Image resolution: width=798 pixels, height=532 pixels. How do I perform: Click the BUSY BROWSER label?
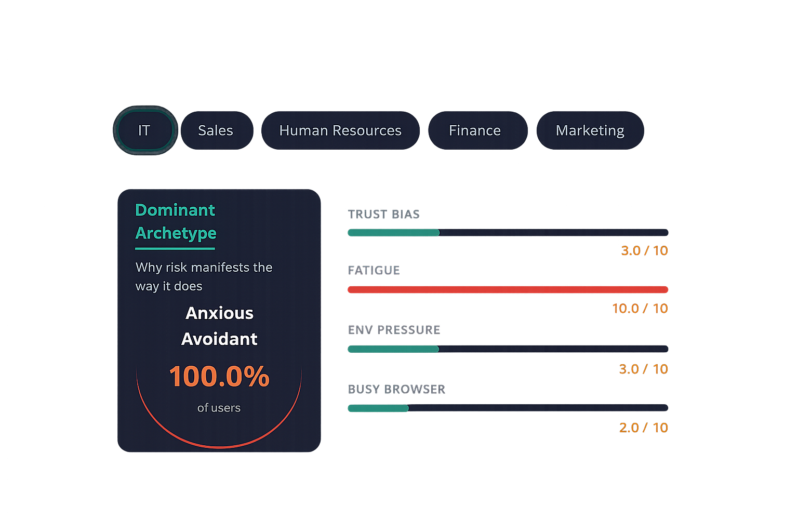396,389
